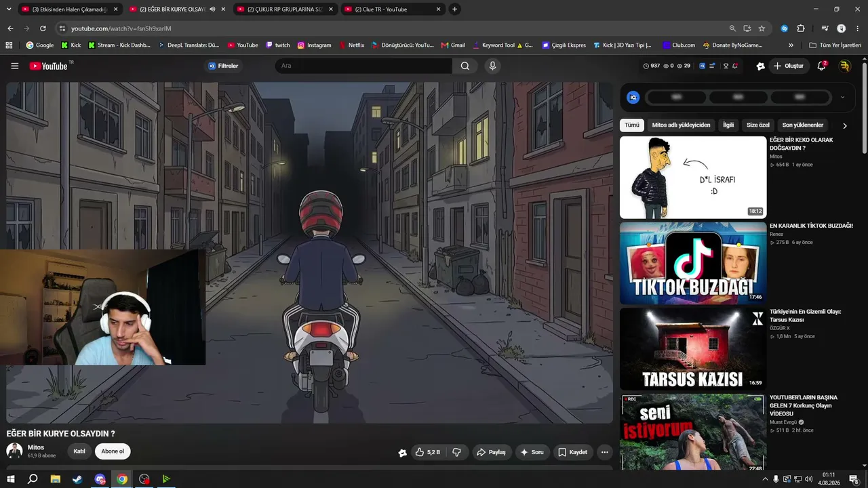The height and width of the screenshot is (488, 868).
Task: Save the video with Kaydet
Action: [x=573, y=452]
